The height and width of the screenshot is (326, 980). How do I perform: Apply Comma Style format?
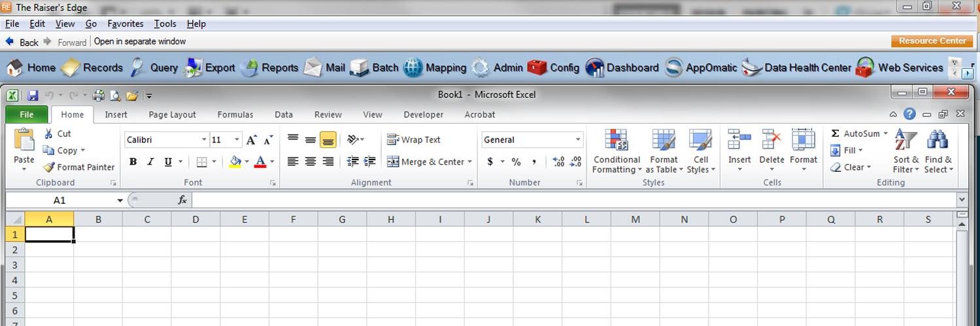[534, 161]
